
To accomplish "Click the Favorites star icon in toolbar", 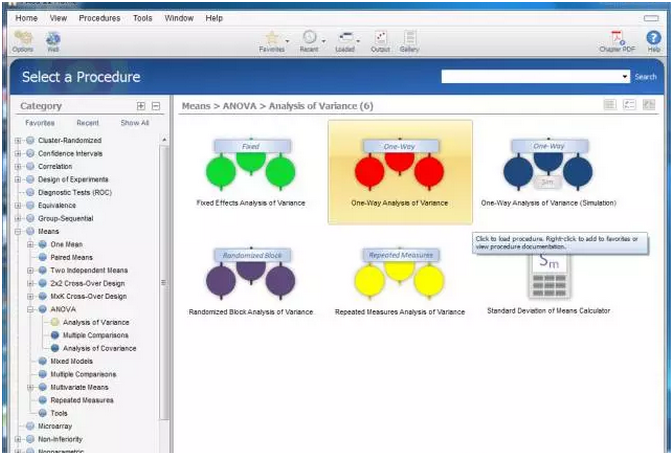I will [270, 38].
